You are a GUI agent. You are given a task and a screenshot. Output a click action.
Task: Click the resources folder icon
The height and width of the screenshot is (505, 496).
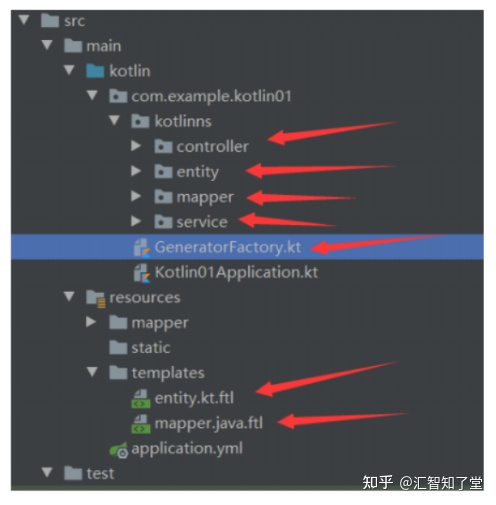(x=96, y=298)
